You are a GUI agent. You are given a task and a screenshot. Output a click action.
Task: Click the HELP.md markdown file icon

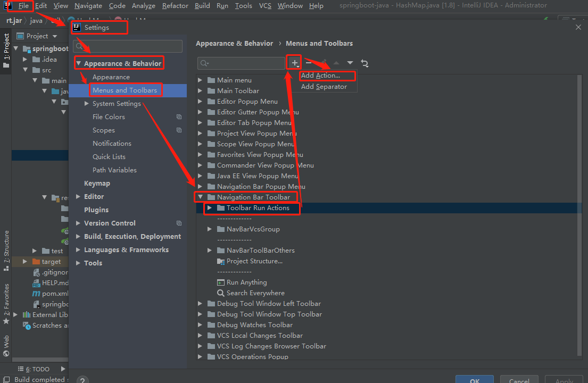coord(36,283)
